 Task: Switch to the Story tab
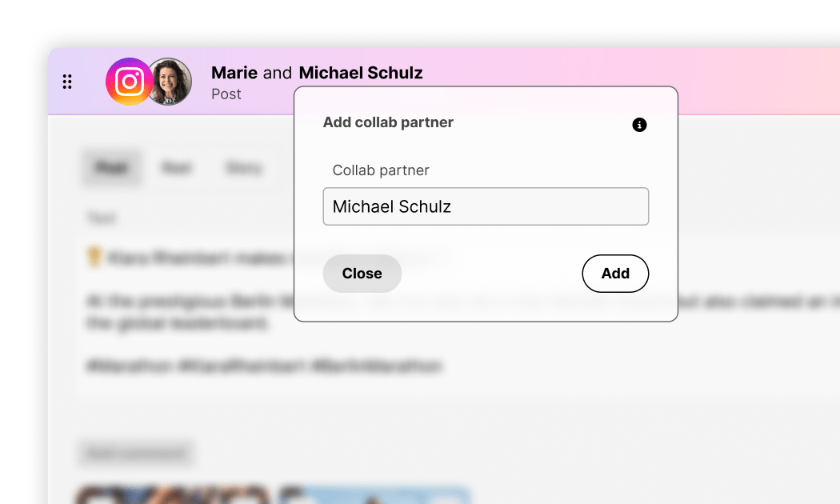pos(243,168)
